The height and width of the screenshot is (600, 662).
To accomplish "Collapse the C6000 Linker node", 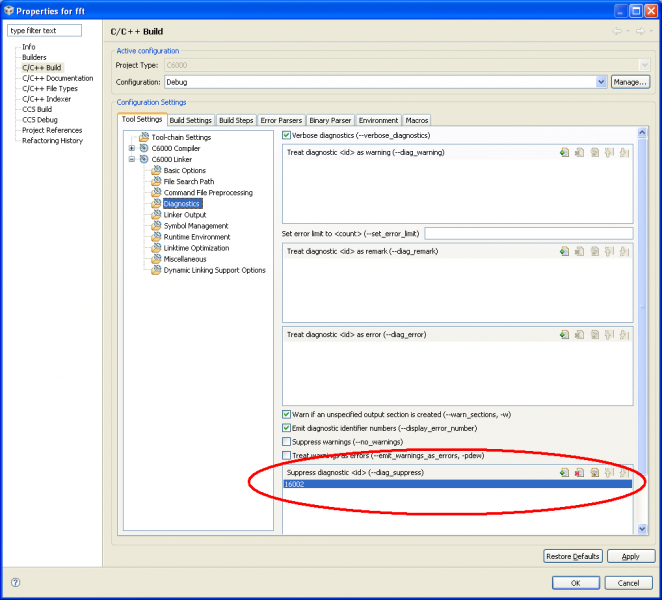I will 132,159.
